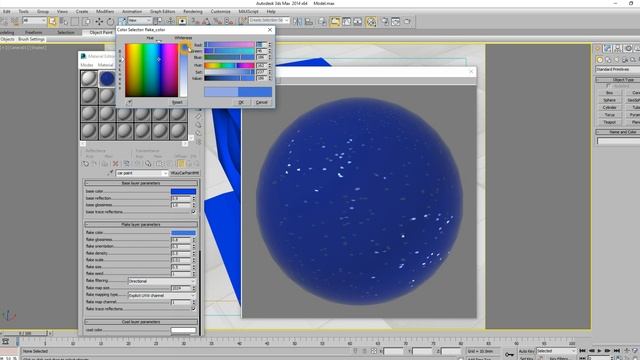Click the Mirror tool icon in toolbar
Image resolution: width=640 pixels, height=360 pixels.
297,21
